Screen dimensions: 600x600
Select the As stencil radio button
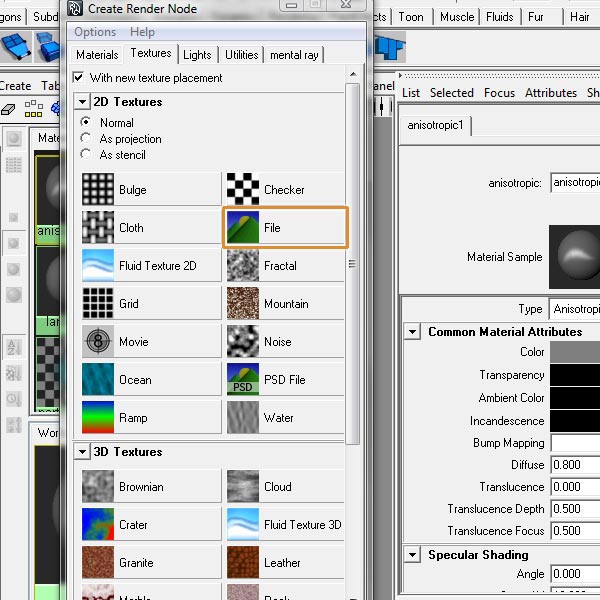[86, 154]
